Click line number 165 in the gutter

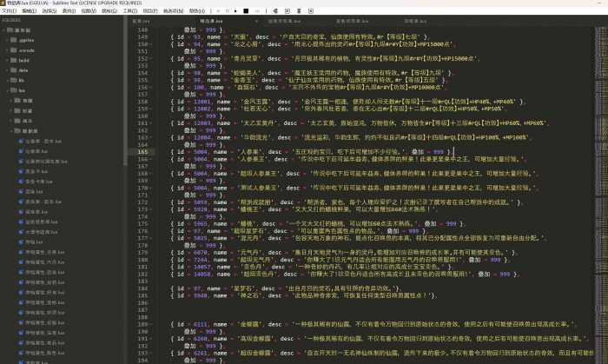pos(142,152)
